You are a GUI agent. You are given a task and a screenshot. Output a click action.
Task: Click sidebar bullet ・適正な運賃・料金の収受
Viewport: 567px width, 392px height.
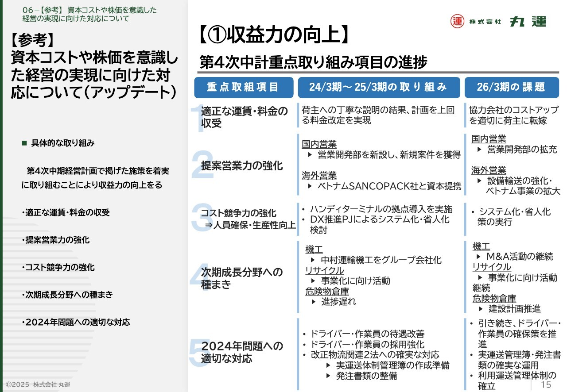tap(66, 212)
